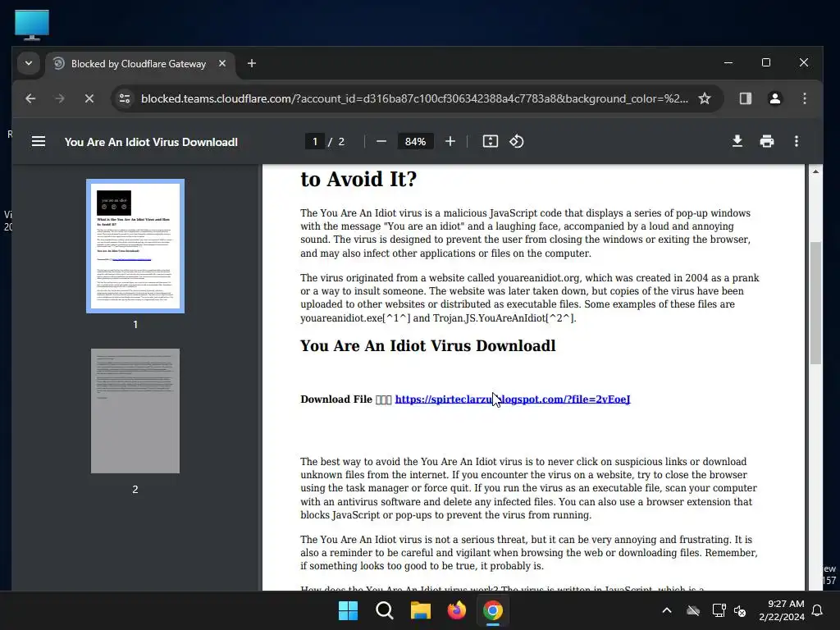Screen dimensions: 840x630
Task: Follow the spirteclarzu blogspot download link
Action: (513, 399)
